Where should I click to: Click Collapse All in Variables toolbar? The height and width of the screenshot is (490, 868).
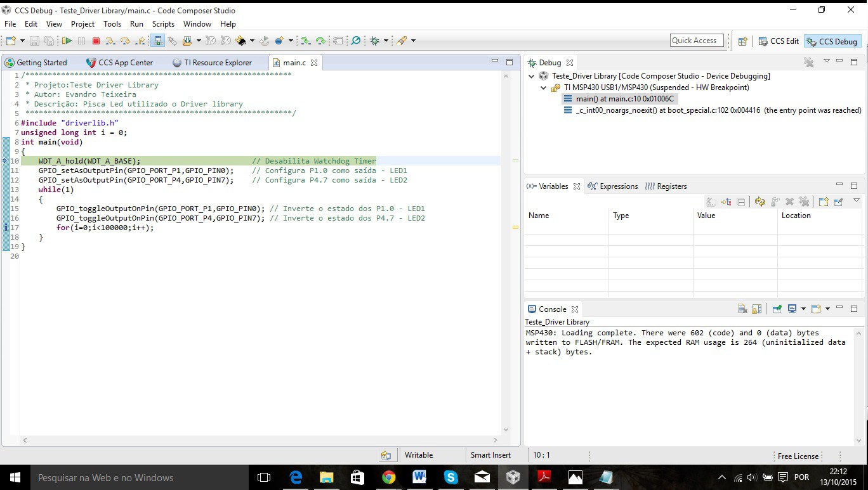point(741,202)
